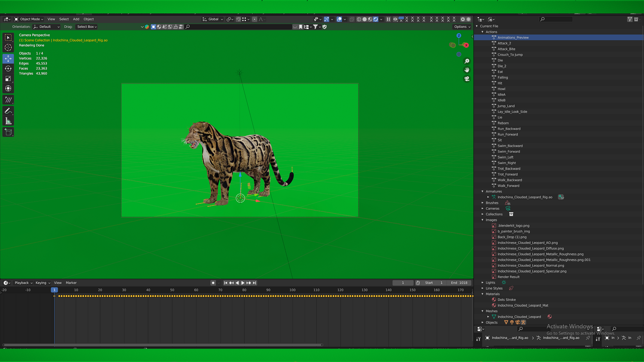
Task: Activate the Annotate tool
Action: (8, 111)
